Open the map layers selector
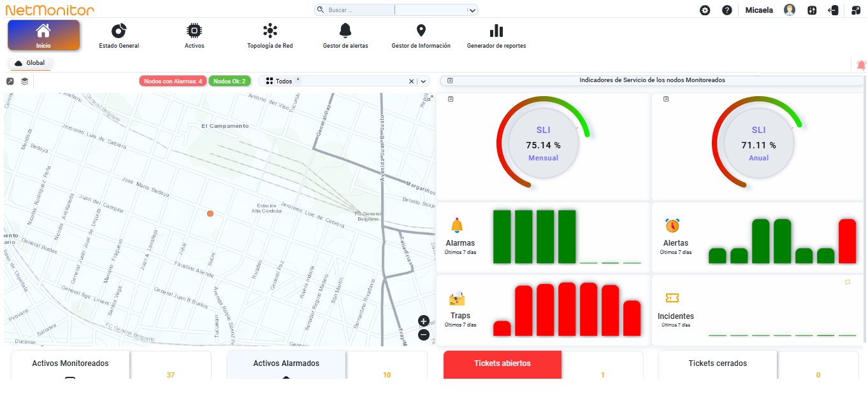This screenshot has height=401, width=868. tap(25, 81)
